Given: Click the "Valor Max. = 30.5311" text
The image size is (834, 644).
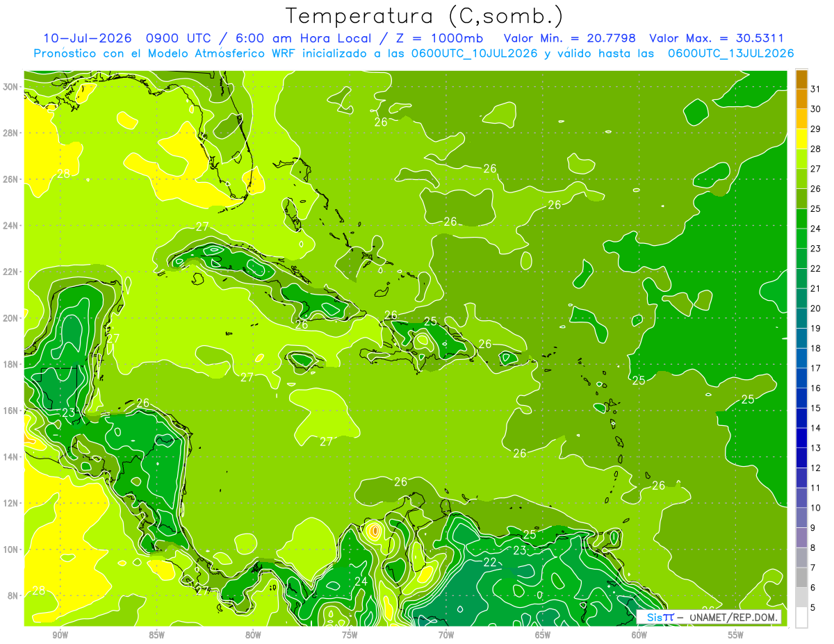Looking at the screenshot, I should (x=717, y=38).
